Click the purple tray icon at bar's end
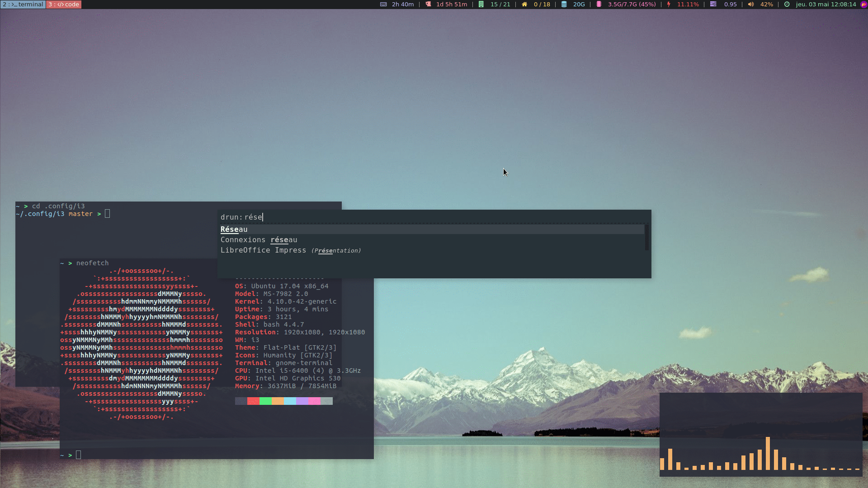The image size is (868, 488). (x=864, y=4)
